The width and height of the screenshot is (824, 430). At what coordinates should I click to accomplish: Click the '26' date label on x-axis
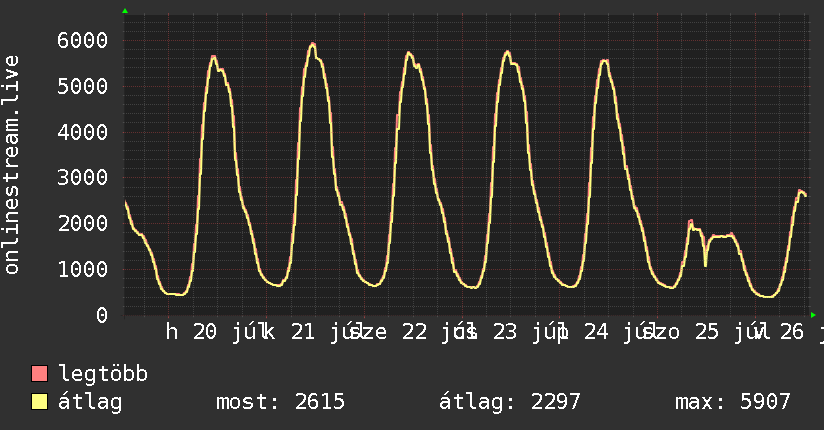pos(792,332)
